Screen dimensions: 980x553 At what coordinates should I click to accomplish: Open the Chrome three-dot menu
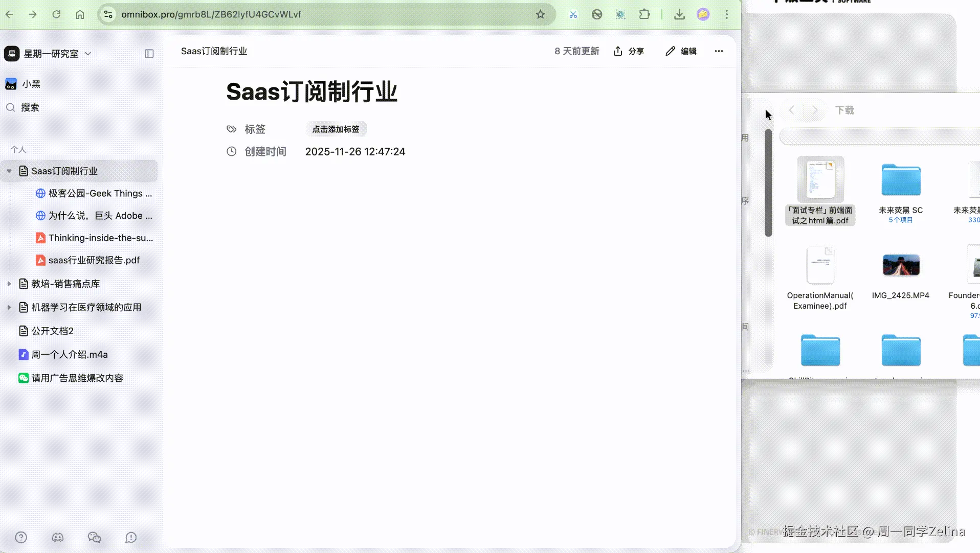(x=726, y=14)
